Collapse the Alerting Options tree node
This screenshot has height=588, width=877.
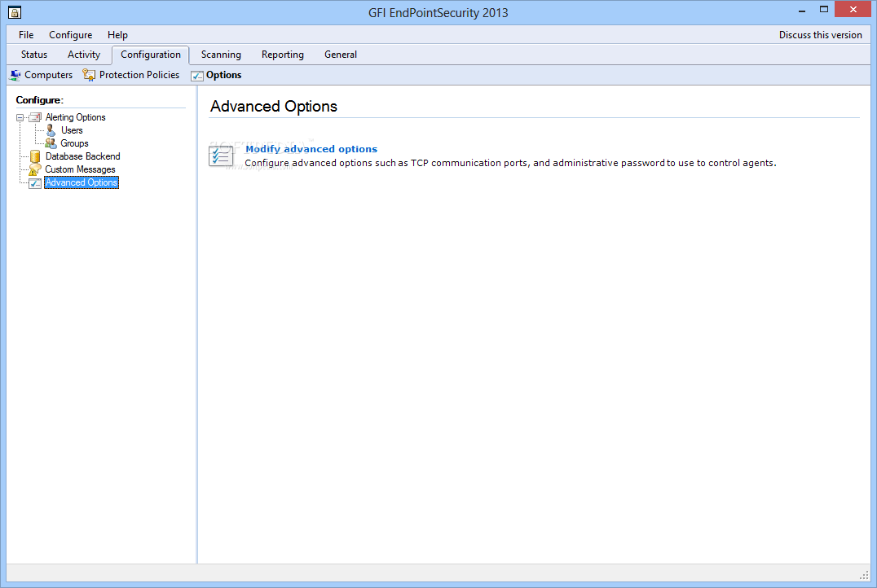click(x=20, y=118)
